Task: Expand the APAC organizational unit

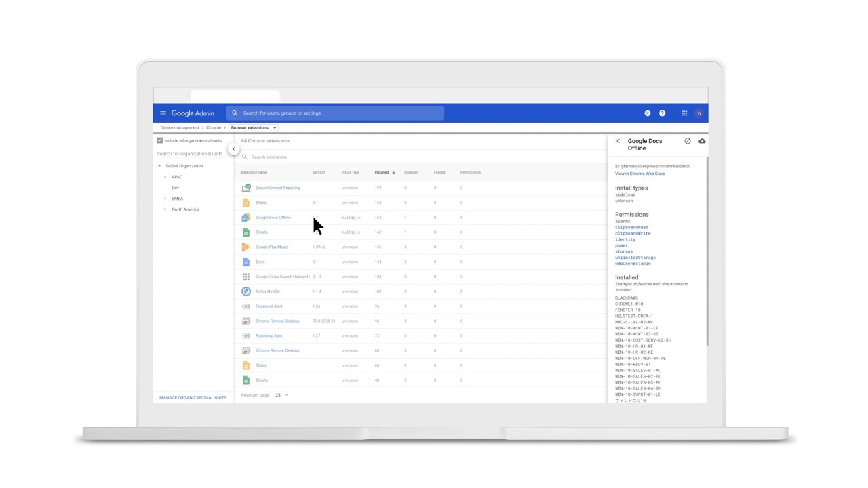Action: point(165,177)
